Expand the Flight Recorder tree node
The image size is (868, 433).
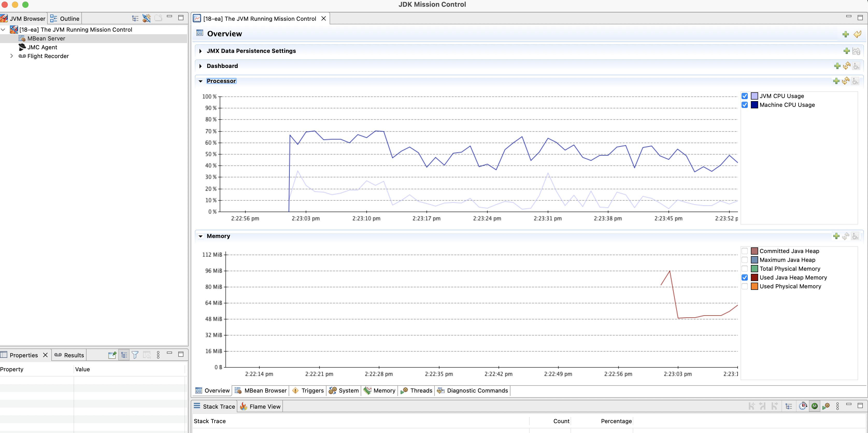click(x=11, y=56)
